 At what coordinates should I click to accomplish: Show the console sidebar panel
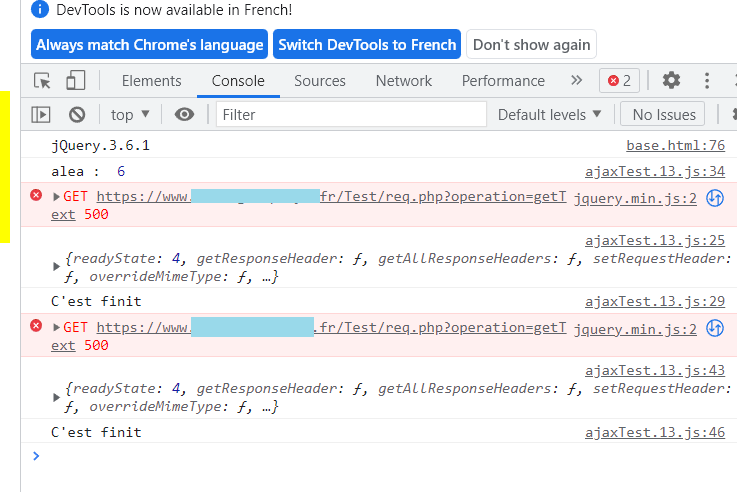click(x=41, y=115)
